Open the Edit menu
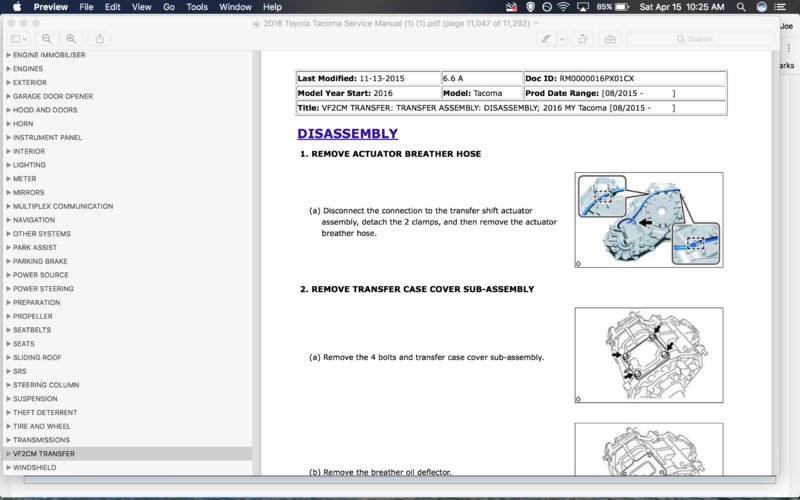 click(112, 7)
